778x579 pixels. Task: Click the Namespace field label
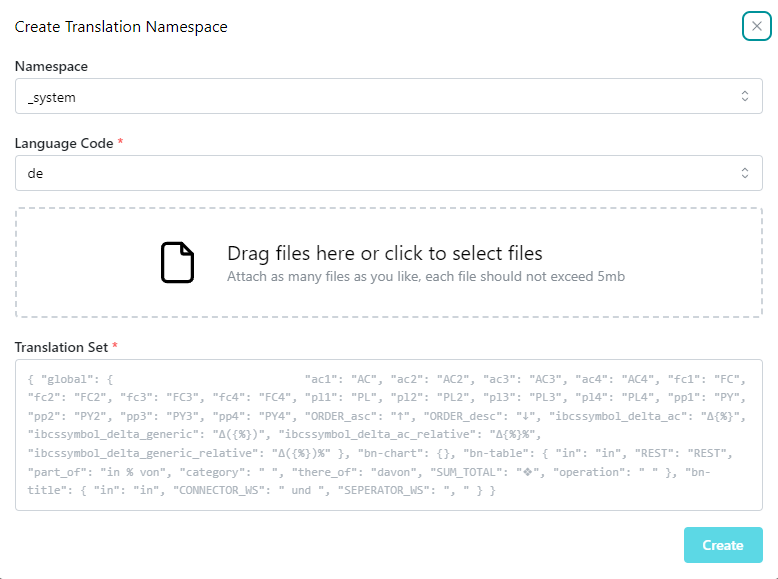(51, 66)
